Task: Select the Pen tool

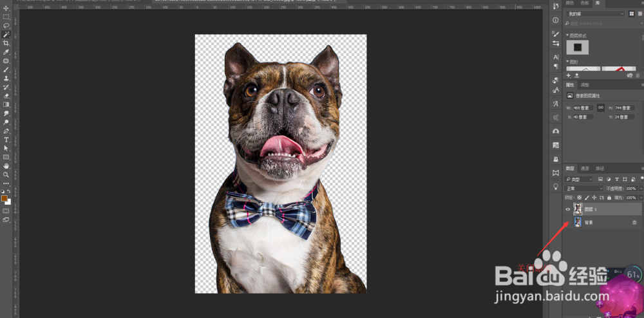Action: (x=6, y=131)
